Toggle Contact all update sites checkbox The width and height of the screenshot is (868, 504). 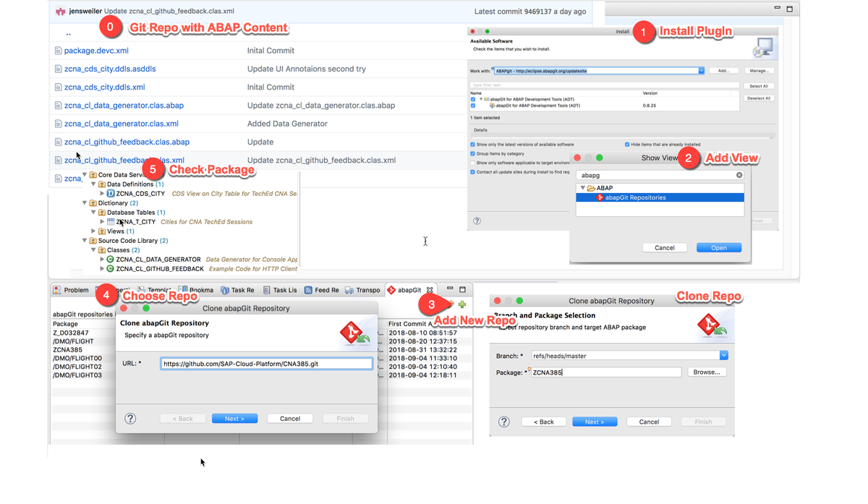pyautogui.click(x=473, y=172)
